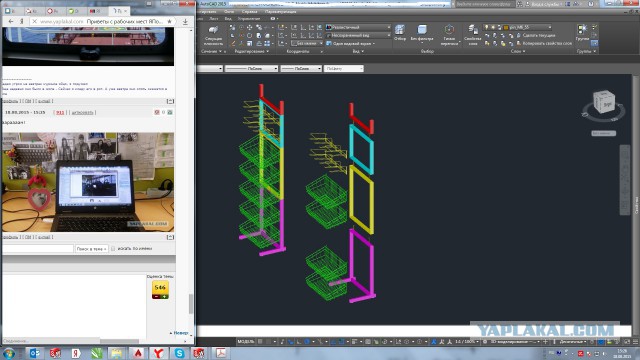Open the first ПоСлою linetype dropdown
This screenshot has height=360, width=640.
pyautogui.click(x=251, y=69)
